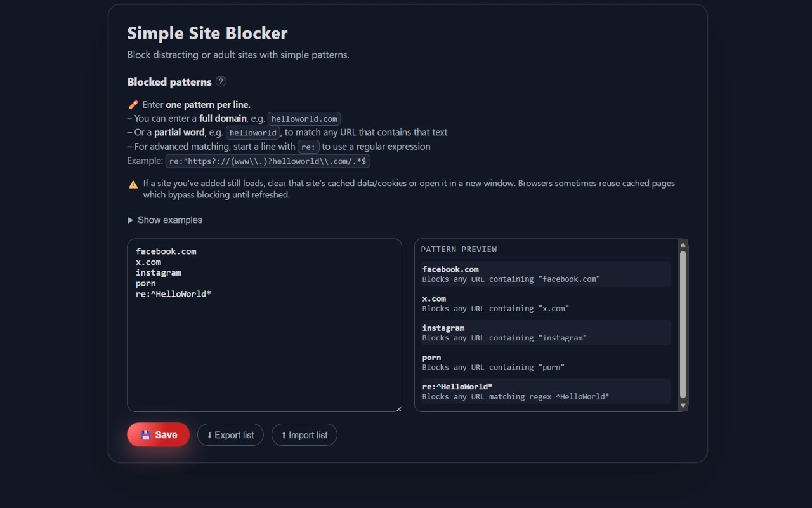812x508 pixels.
Task: Click the scroll down arrow in Pattern Preview
Action: (683, 405)
